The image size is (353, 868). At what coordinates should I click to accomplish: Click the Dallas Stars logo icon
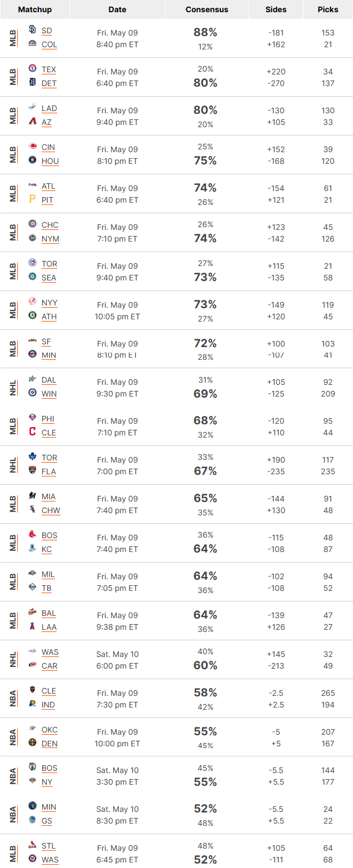[32, 379]
